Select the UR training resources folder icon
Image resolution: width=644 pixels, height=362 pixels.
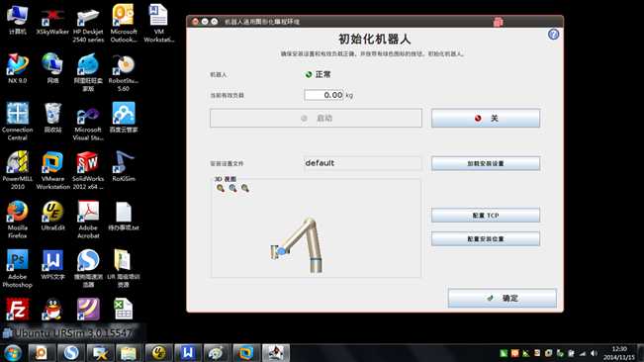tap(124, 268)
